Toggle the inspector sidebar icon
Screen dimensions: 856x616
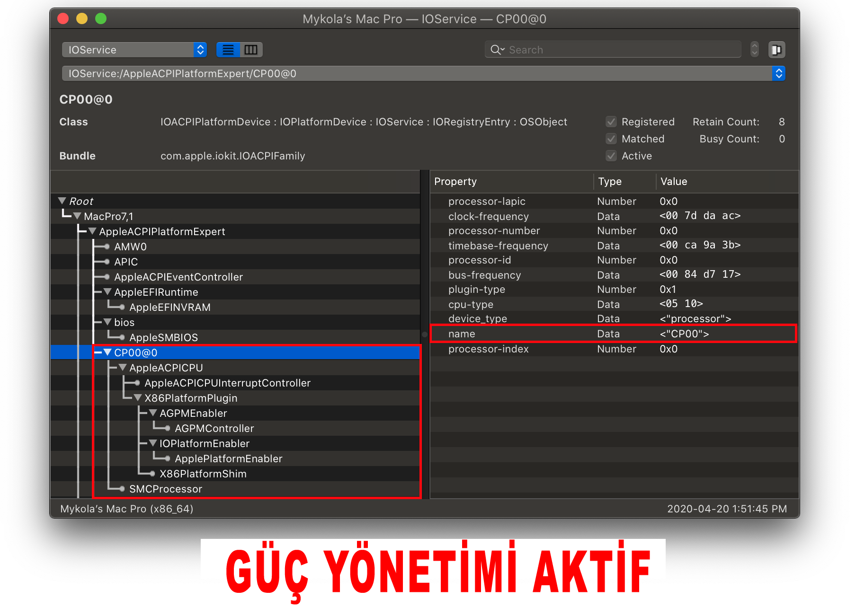776,50
